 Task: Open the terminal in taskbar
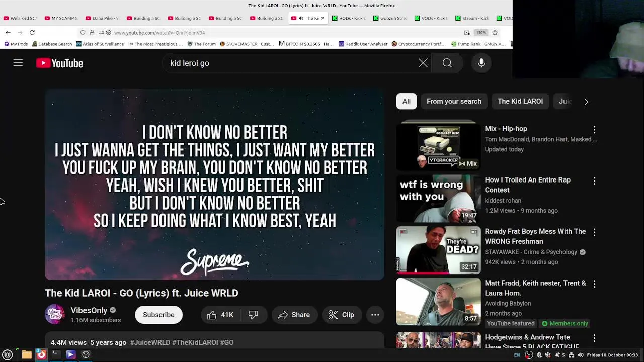(56, 354)
